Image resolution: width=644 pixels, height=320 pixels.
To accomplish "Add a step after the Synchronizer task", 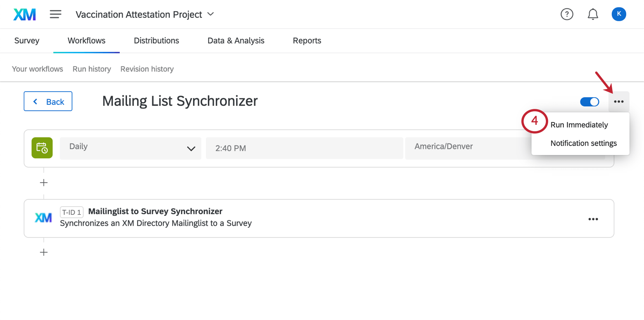I will pos(44,252).
